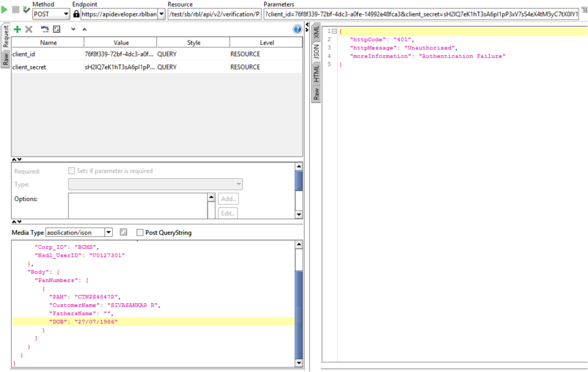This screenshot has width=588, height=372.
Task: Click the request body scrollbar up arrow
Action: tap(299, 244)
